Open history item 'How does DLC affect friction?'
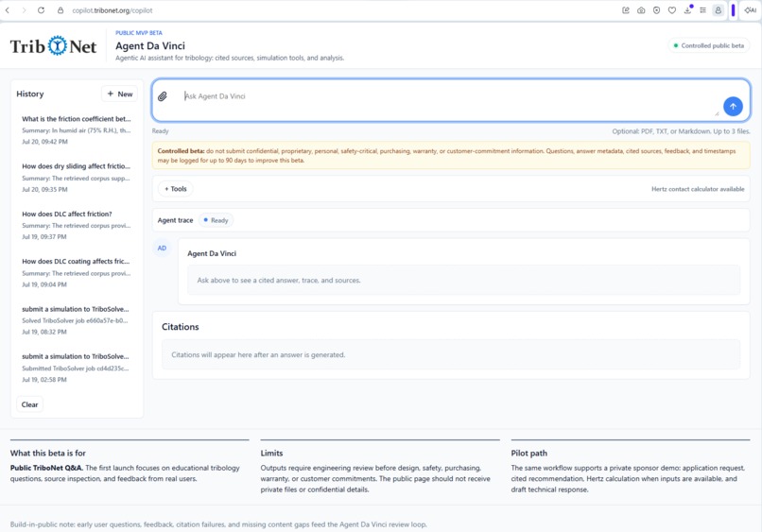This screenshot has height=532, width=762. (x=77, y=225)
